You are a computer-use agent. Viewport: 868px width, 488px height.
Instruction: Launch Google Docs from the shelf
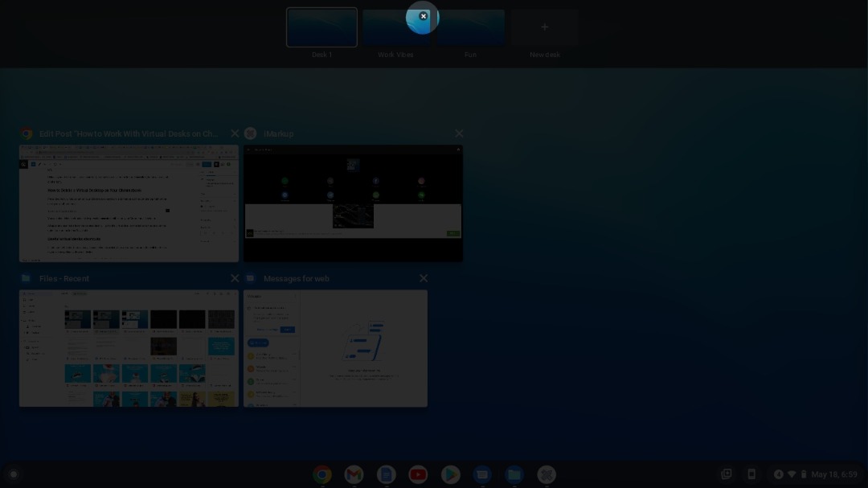click(x=386, y=474)
